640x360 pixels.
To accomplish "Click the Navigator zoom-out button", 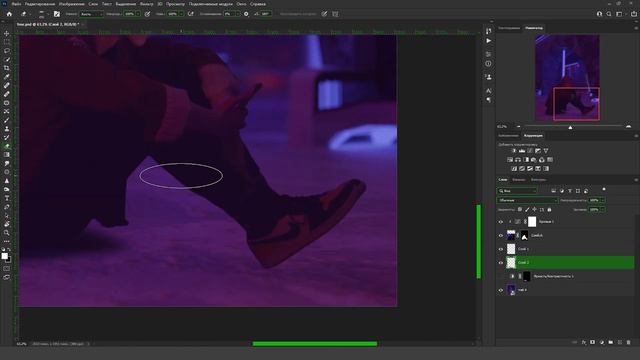I will pos(518,127).
